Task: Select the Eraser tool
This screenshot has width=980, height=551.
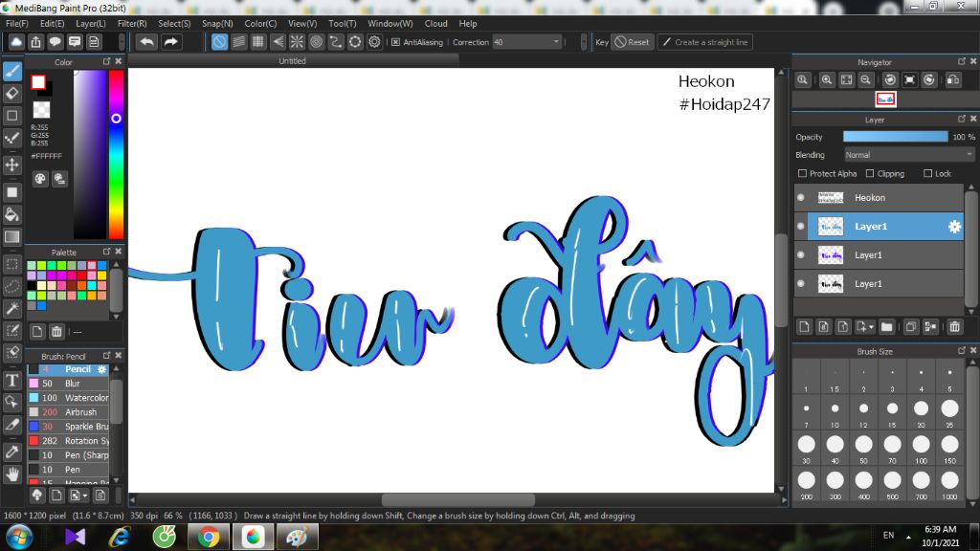Action: tap(11, 94)
